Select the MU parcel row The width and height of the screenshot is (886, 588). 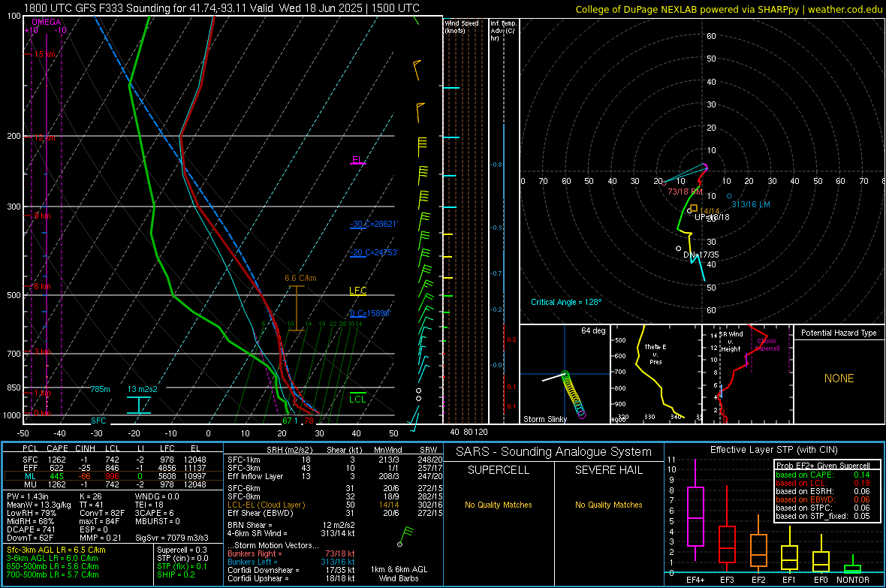[113, 484]
